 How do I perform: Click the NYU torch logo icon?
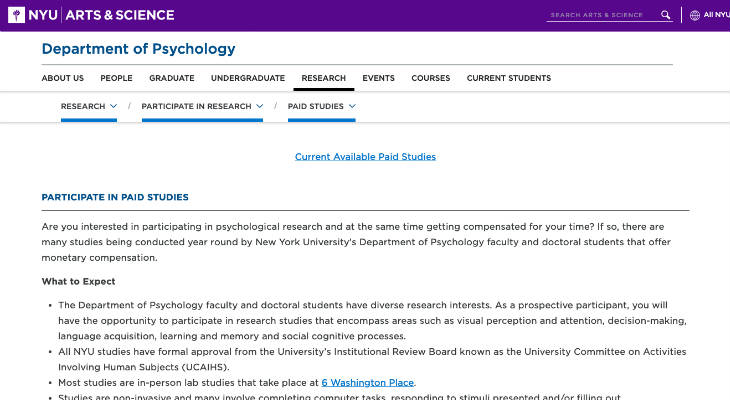[x=16, y=15]
